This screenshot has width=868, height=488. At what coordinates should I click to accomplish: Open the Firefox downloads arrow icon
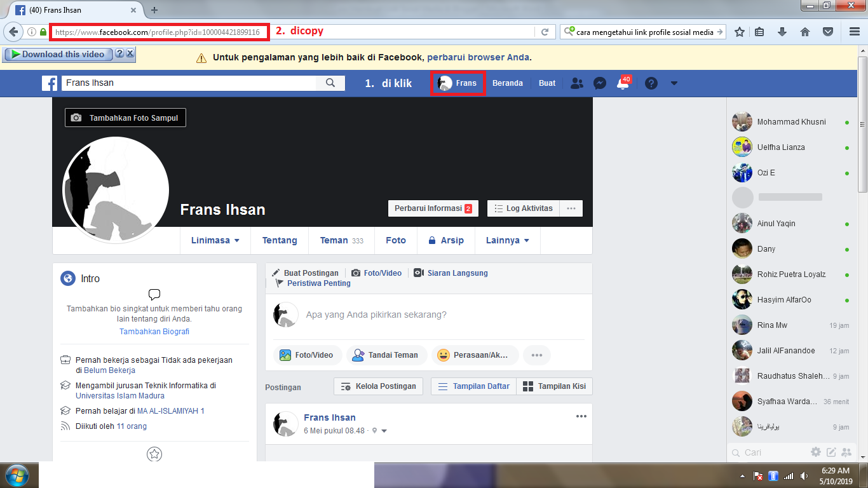click(x=782, y=32)
